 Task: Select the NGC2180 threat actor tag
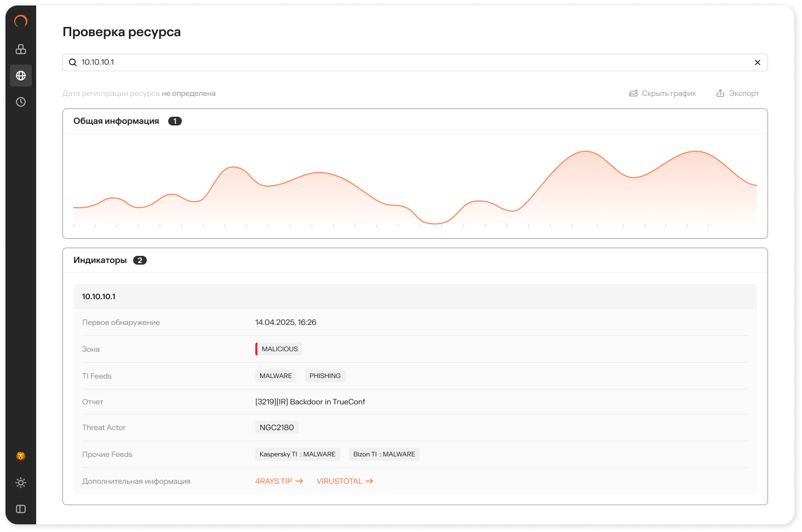tap(277, 427)
